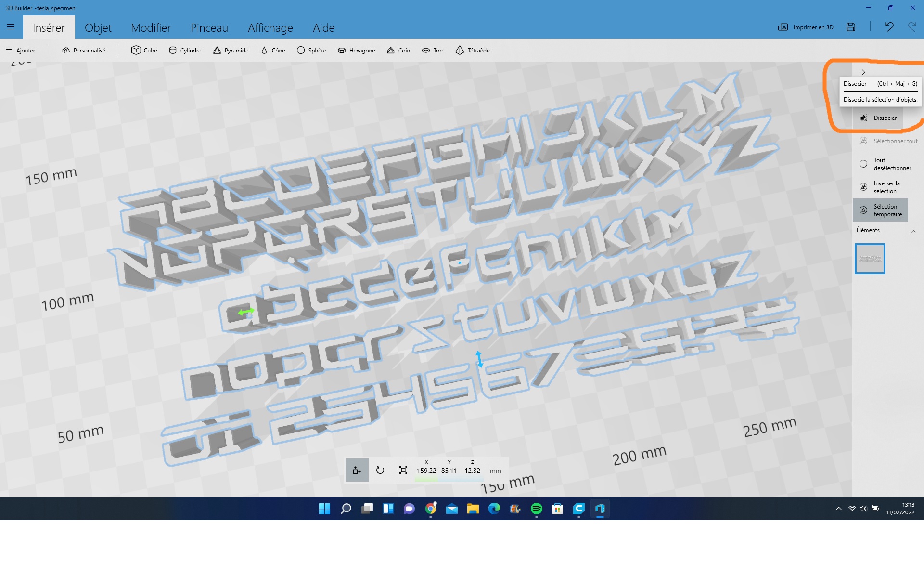Open the hamburger menu

pos(11,27)
